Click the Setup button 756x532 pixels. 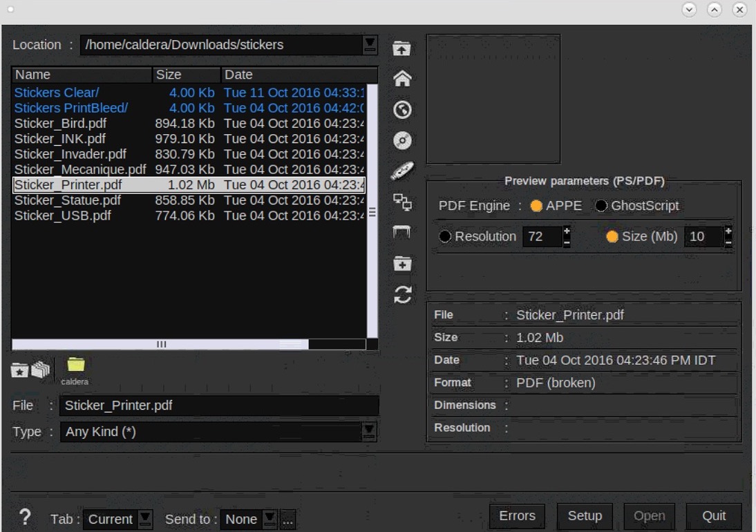coord(585,516)
